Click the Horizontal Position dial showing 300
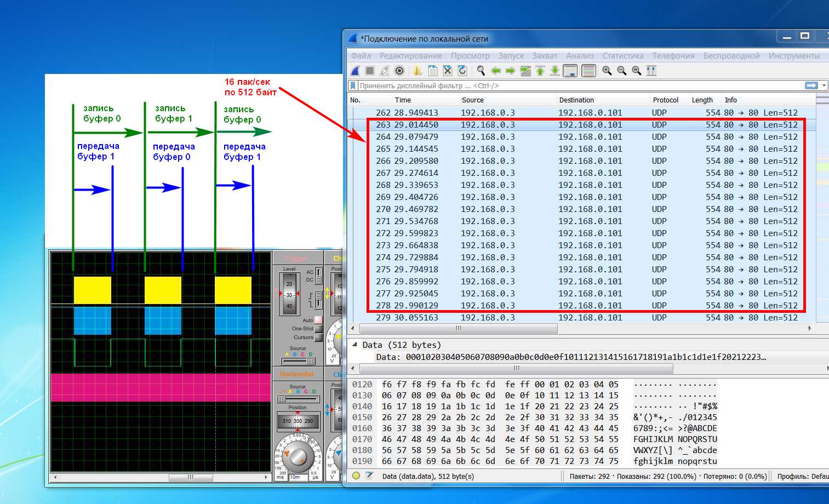Image resolution: width=829 pixels, height=504 pixels. point(298,421)
